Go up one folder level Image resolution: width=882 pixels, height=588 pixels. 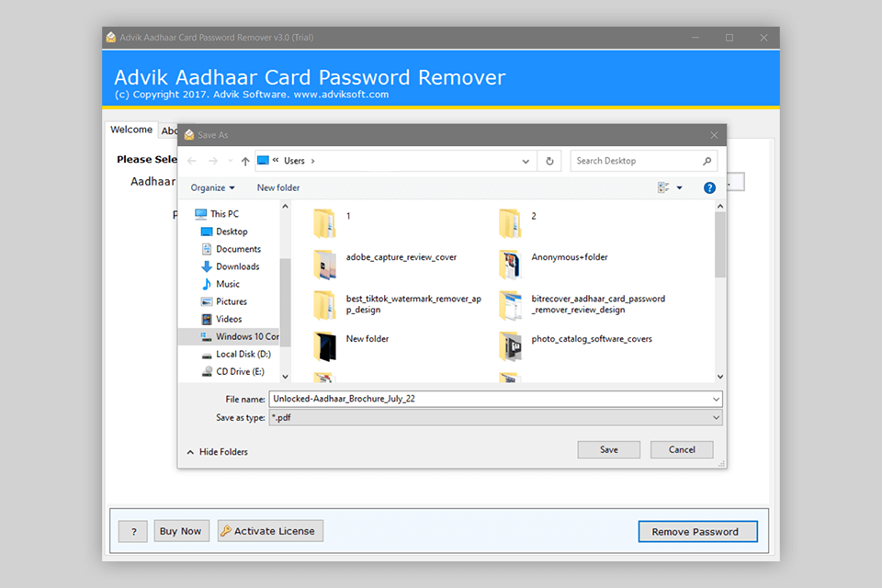click(245, 161)
